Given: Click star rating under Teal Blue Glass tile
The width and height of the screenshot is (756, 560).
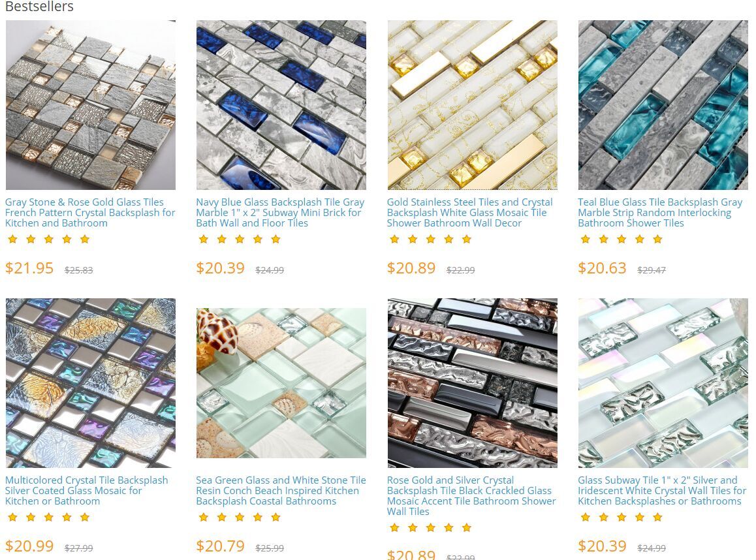Looking at the screenshot, I should point(622,239).
